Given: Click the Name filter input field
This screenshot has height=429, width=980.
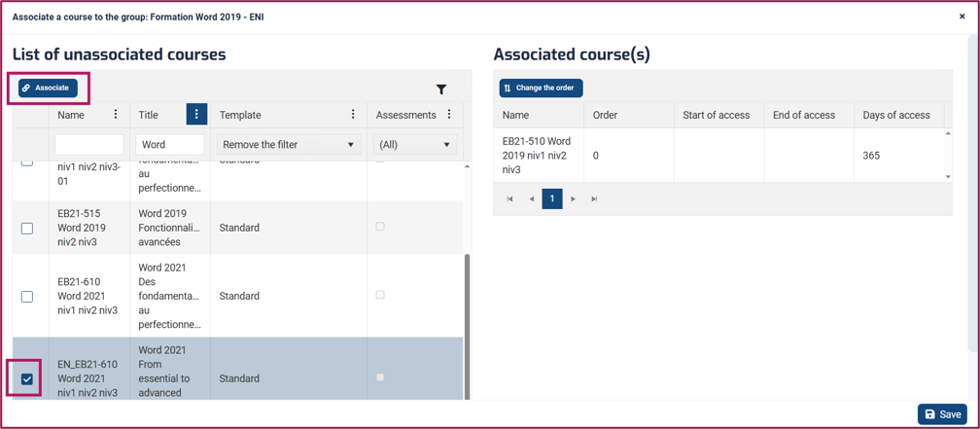Looking at the screenshot, I should click(89, 144).
